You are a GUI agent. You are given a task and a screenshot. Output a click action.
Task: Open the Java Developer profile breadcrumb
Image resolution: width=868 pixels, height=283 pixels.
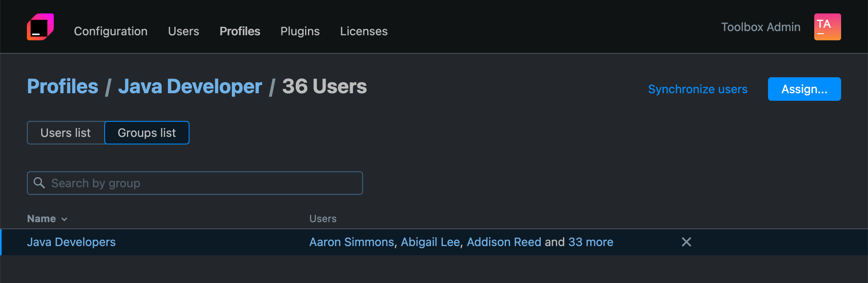[190, 86]
